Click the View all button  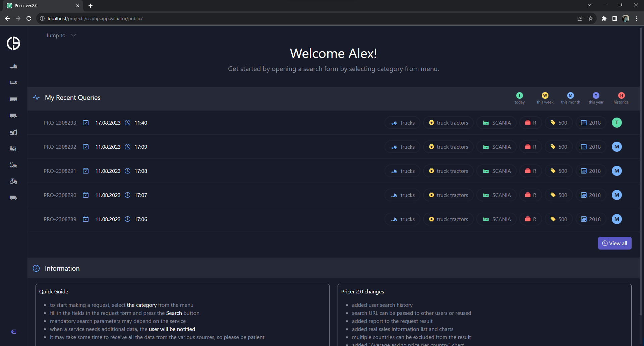pos(614,243)
